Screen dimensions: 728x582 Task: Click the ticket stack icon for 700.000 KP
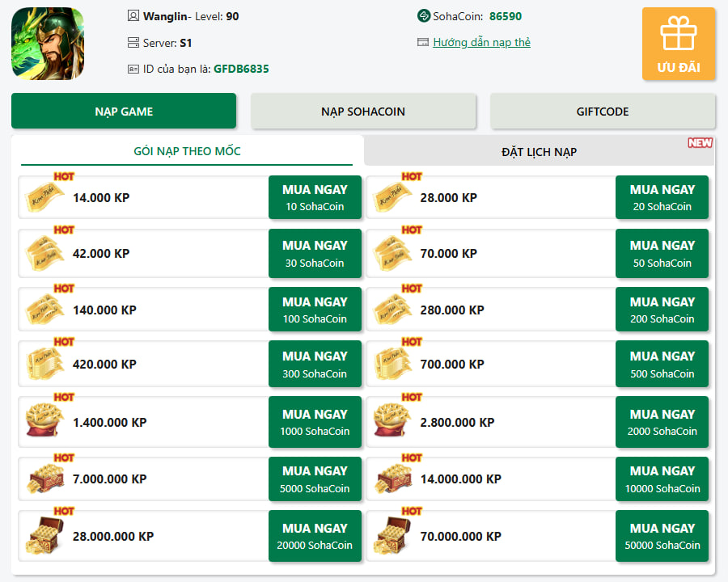coord(393,365)
